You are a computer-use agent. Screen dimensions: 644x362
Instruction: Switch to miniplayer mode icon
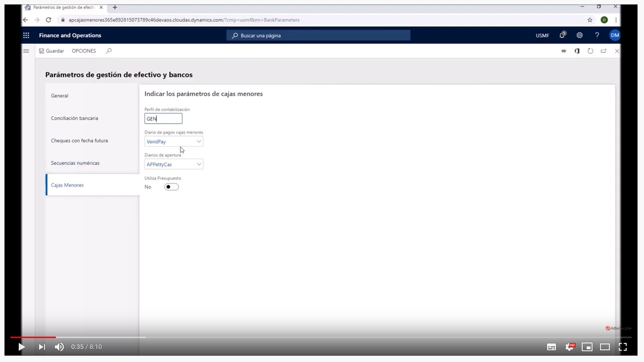coord(587,347)
